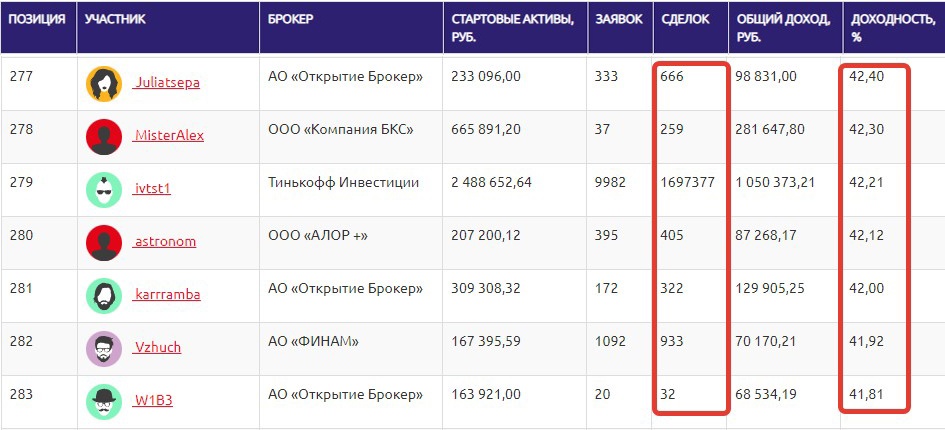Open the ivtst1 profile link

pos(152,189)
